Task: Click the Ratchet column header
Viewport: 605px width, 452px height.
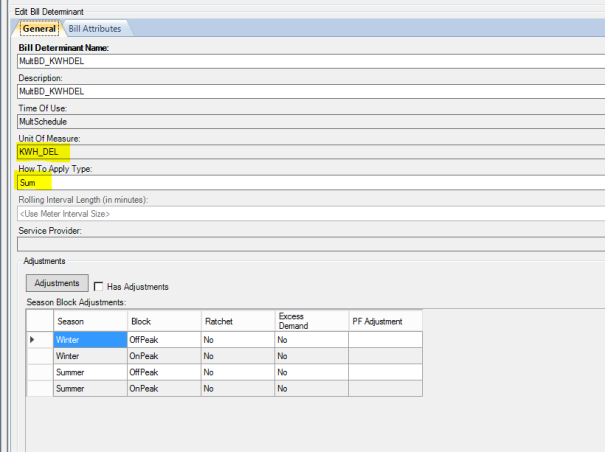Action: click(x=238, y=321)
